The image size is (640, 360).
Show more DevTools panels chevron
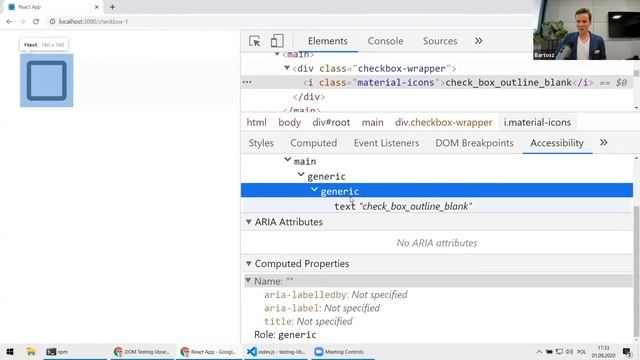pyautogui.click(x=478, y=41)
